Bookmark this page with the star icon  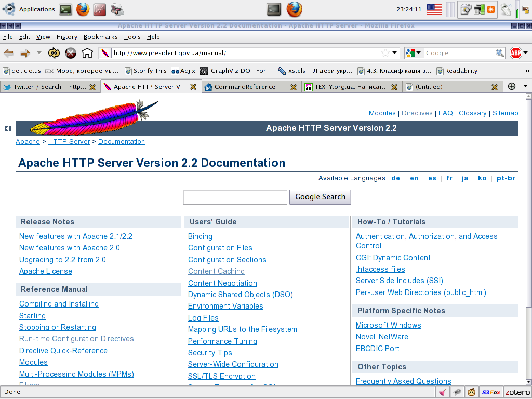point(385,53)
